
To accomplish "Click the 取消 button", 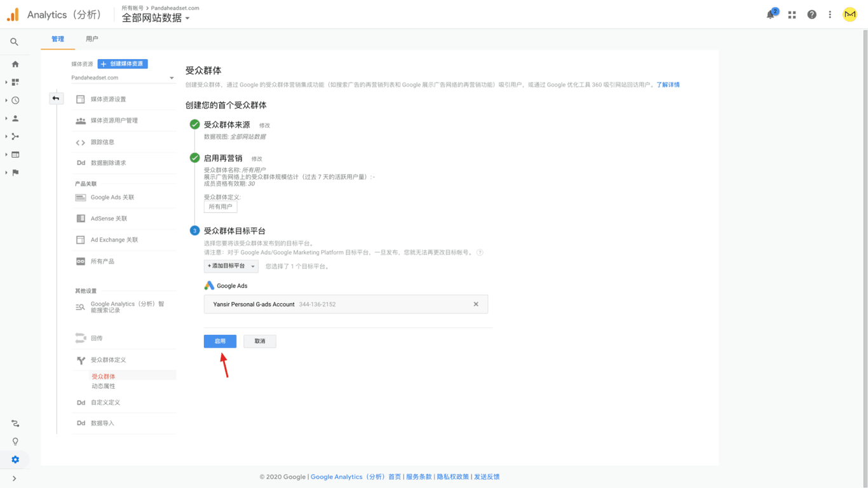I will (x=260, y=341).
